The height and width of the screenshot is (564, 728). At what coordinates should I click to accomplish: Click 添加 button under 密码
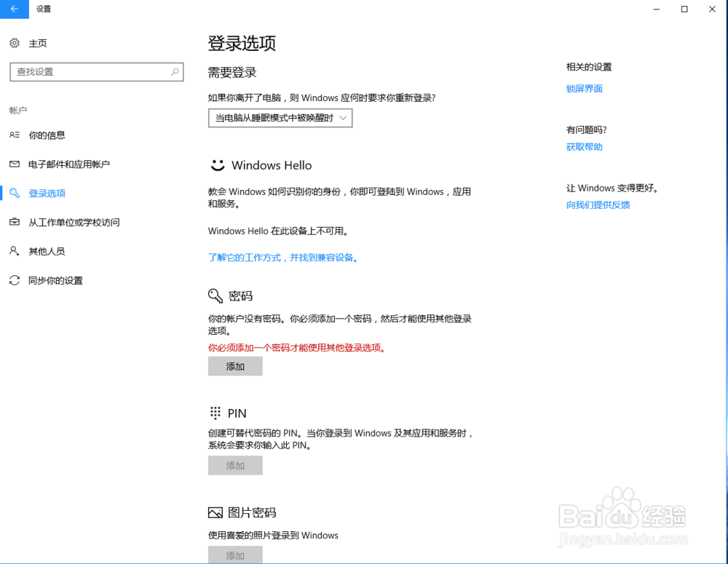[x=235, y=366]
